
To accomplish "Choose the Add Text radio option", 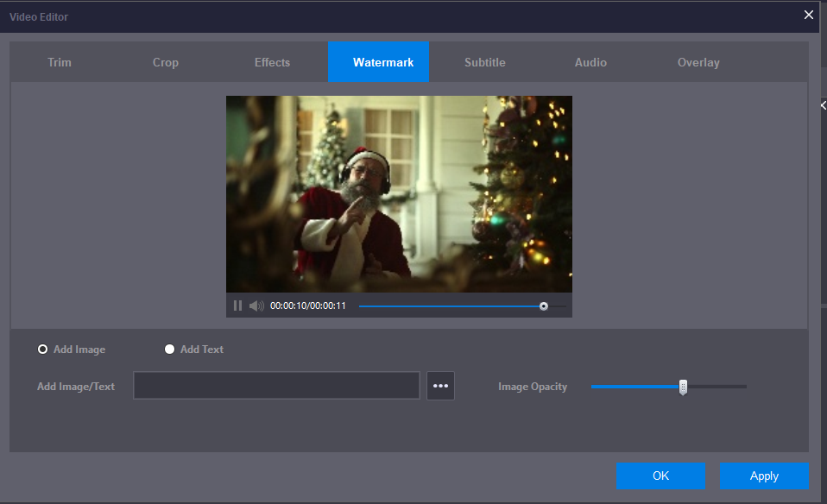I will [170, 350].
